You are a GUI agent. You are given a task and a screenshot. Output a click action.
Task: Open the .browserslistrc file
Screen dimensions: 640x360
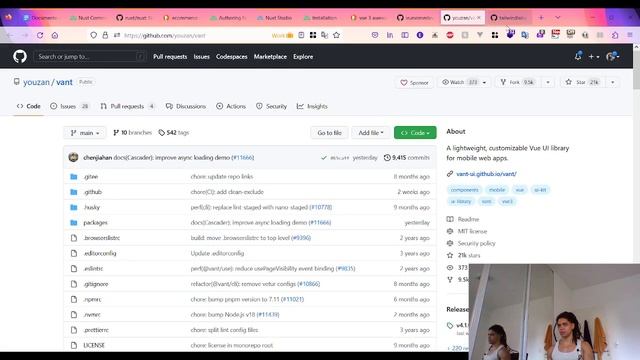coord(101,238)
